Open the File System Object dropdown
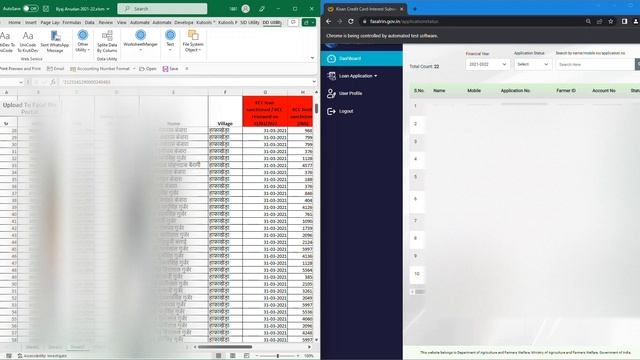The image size is (640, 360). (193, 41)
